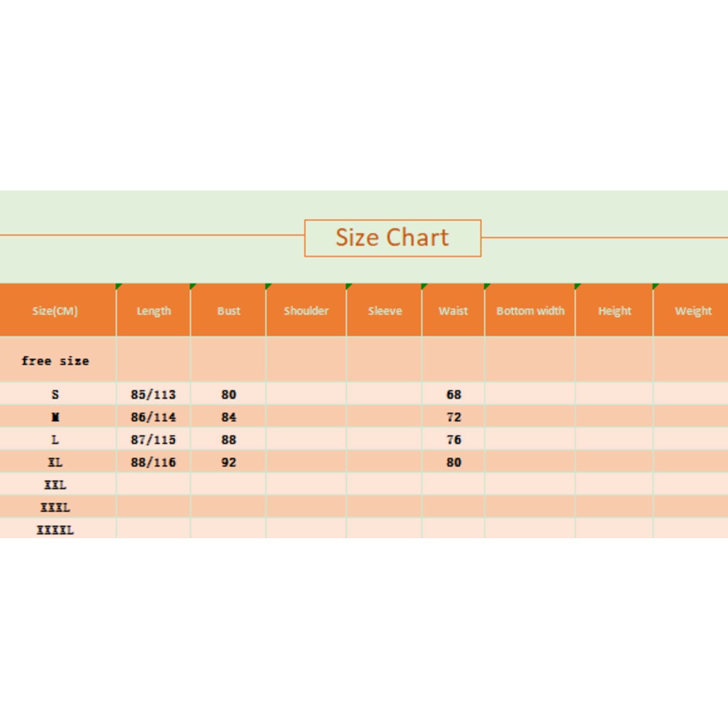Screen dimensions: 728x728
Task: Click the free size row label
Action: [x=55, y=360]
